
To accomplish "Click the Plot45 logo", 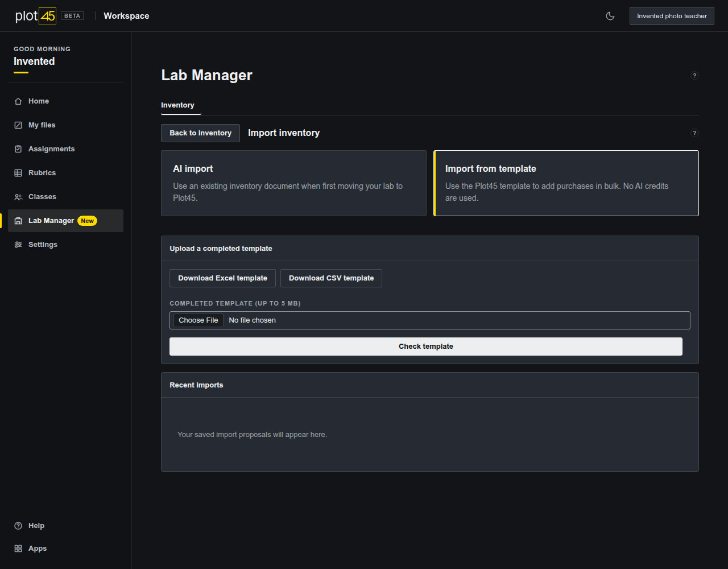I will 35,16.
